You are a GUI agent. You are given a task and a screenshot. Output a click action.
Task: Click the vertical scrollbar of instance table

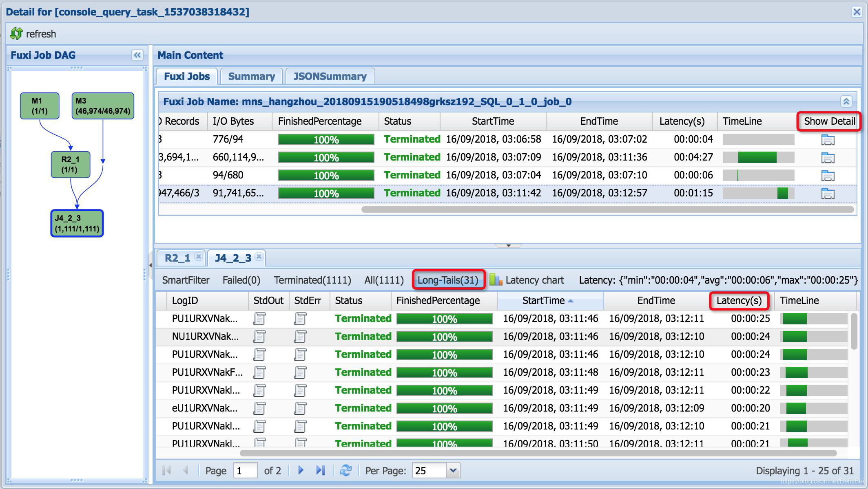pyautogui.click(x=854, y=331)
